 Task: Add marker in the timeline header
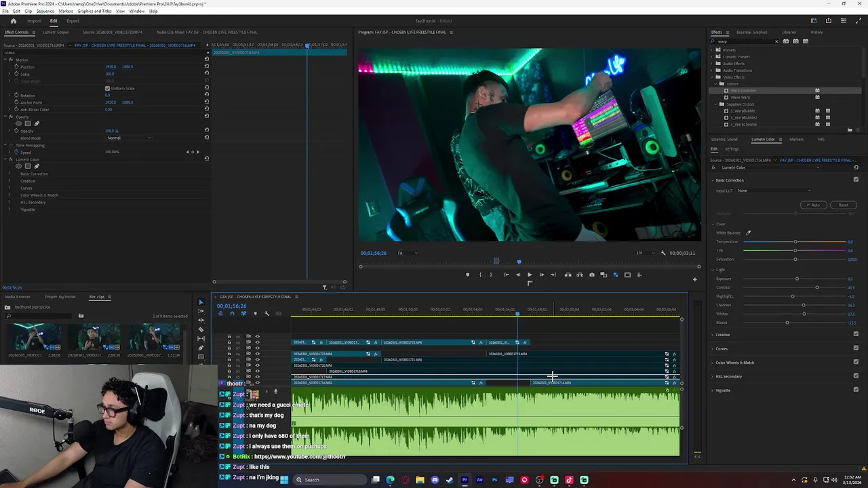(255, 313)
